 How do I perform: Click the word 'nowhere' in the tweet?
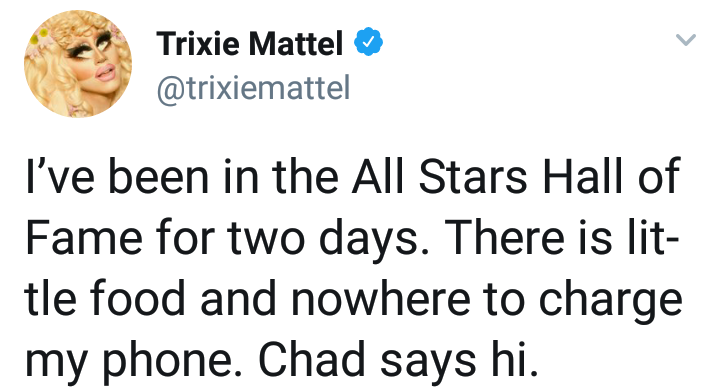pos(380,299)
